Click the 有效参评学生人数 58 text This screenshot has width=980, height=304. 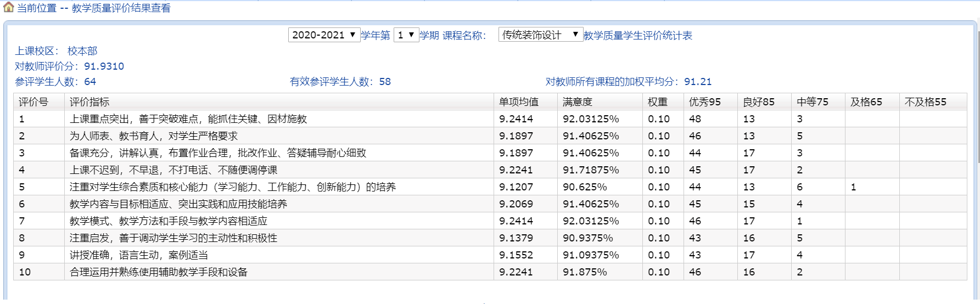tap(340, 82)
